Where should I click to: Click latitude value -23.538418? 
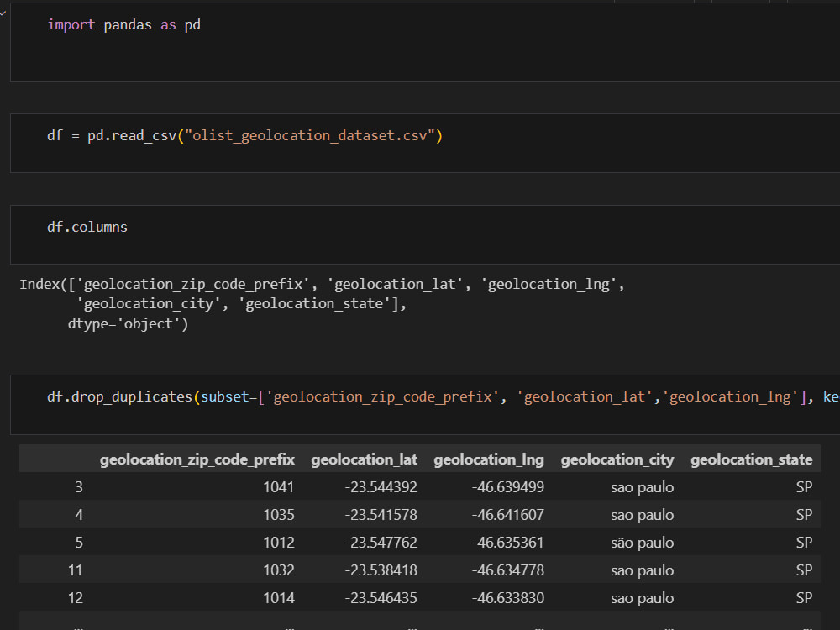381,570
